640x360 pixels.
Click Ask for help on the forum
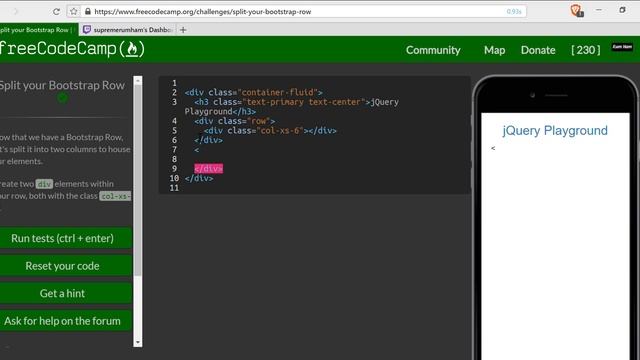tap(65, 321)
